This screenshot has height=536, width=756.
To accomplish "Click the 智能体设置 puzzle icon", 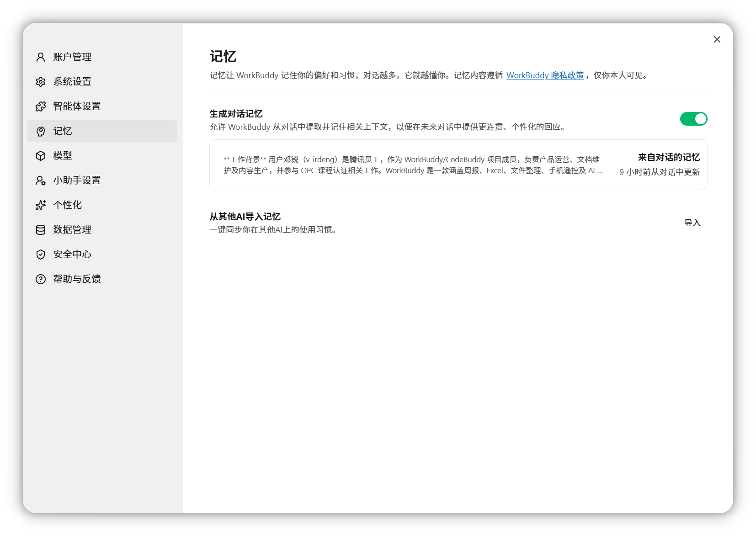I will [41, 106].
